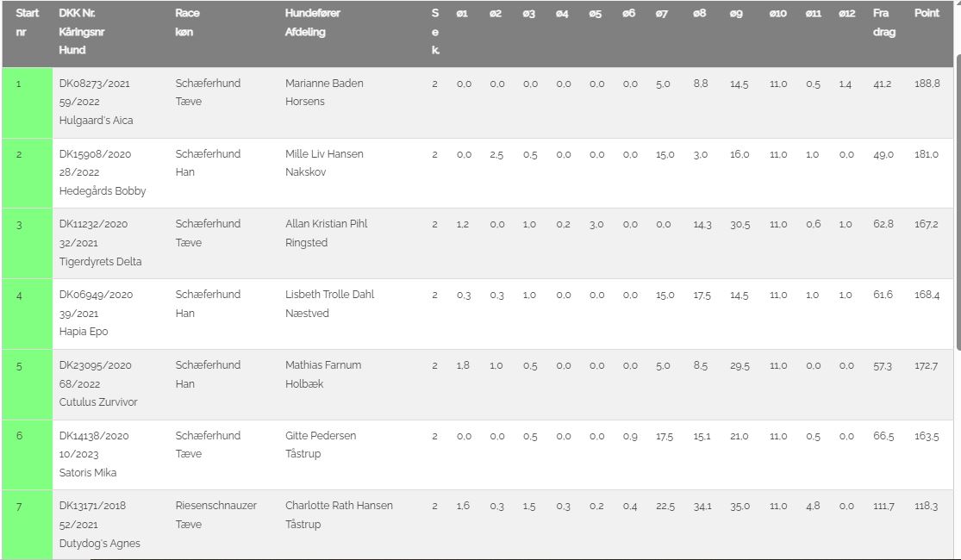Click dog name Tigerdyrets Delta
The width and height of the screenshot is (961, 560).
[100, 262]
